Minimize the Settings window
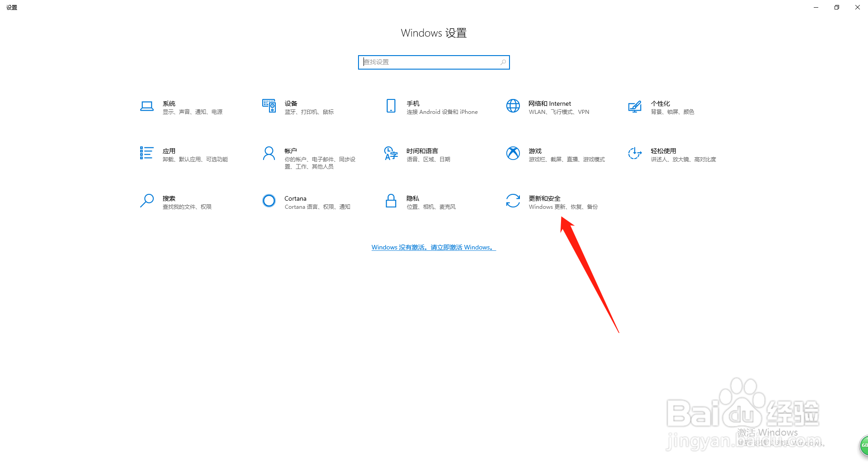Viewport: 868px width, 470px height. point(816,7)
